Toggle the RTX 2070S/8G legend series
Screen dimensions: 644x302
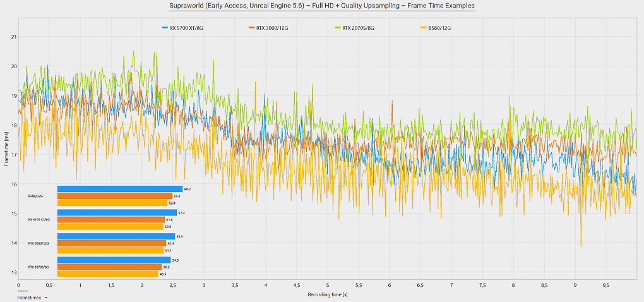(x=353, y=28)
